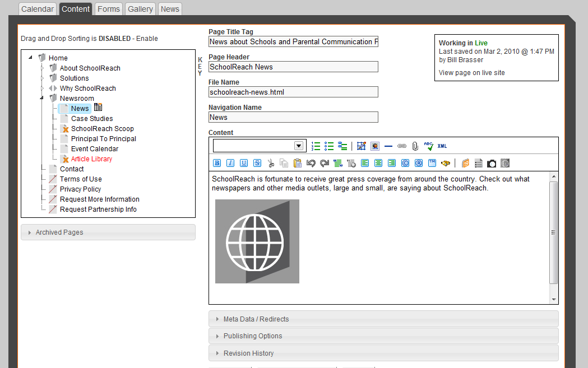Insert the registered trademark symbol
The height and width of the screenshot is (368, 588).
click(x=419, y=163)
